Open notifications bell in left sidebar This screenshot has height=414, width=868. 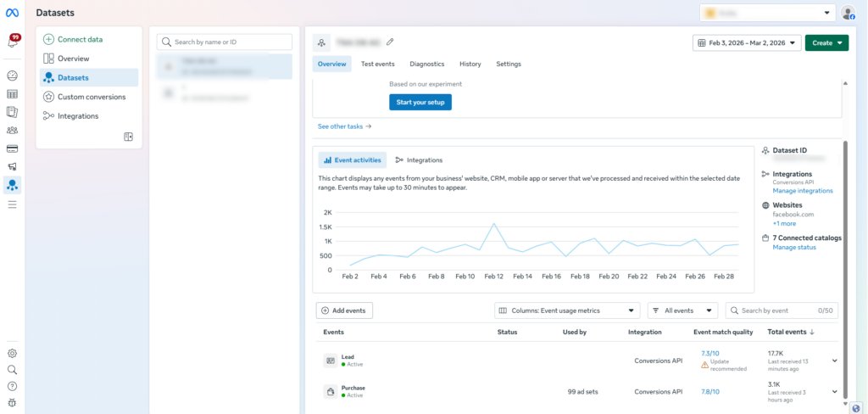pos(13,42)
